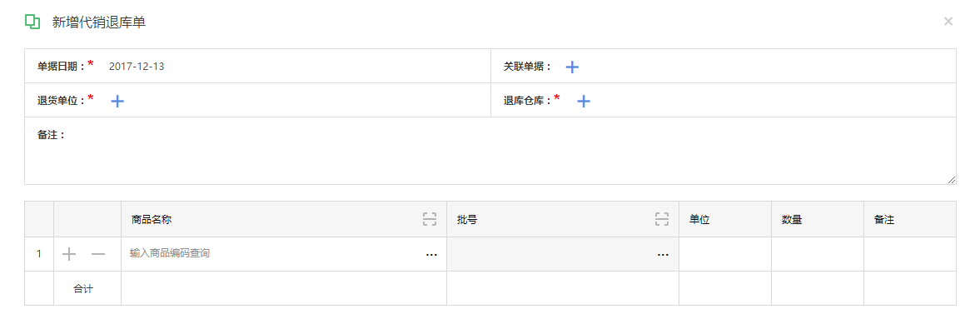Click the row 1 备注 cell
The width and height of the screenshot is (980, 329).
click(910, 254)
